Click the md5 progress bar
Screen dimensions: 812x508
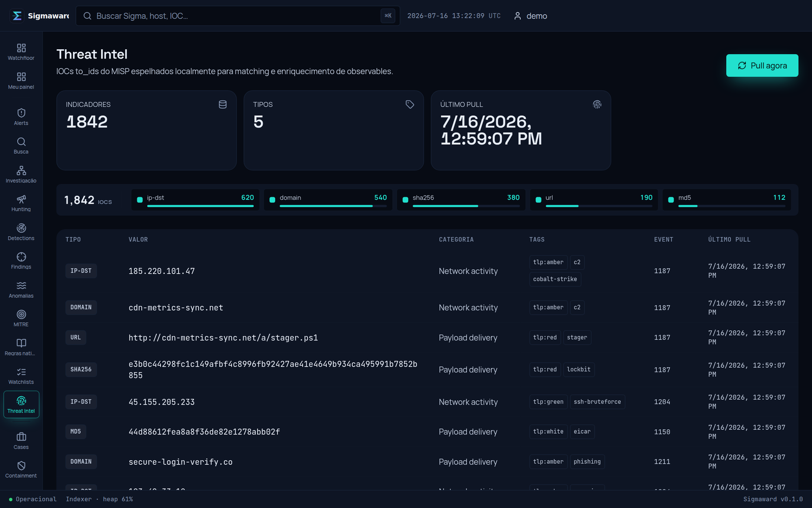click(732, 206)
